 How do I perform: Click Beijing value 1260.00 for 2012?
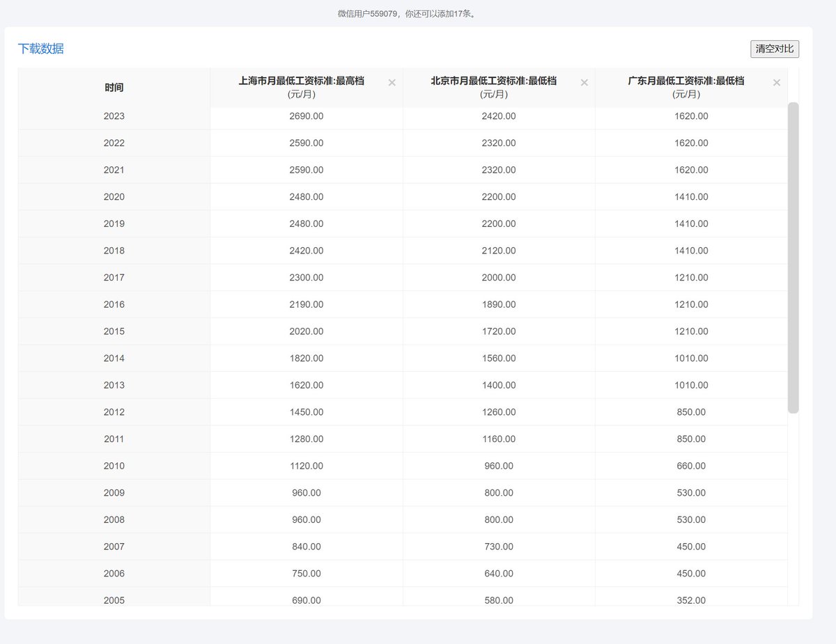coord(499,412)
